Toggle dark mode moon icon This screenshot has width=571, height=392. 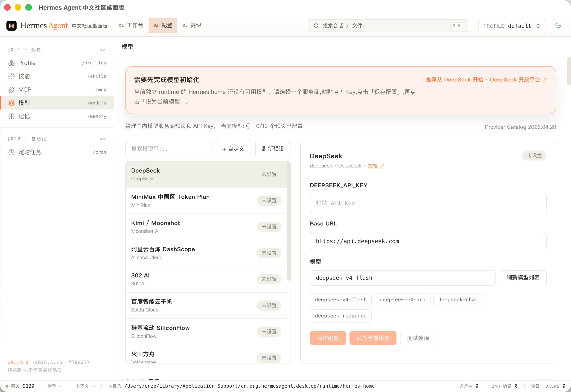click(558, 25)
